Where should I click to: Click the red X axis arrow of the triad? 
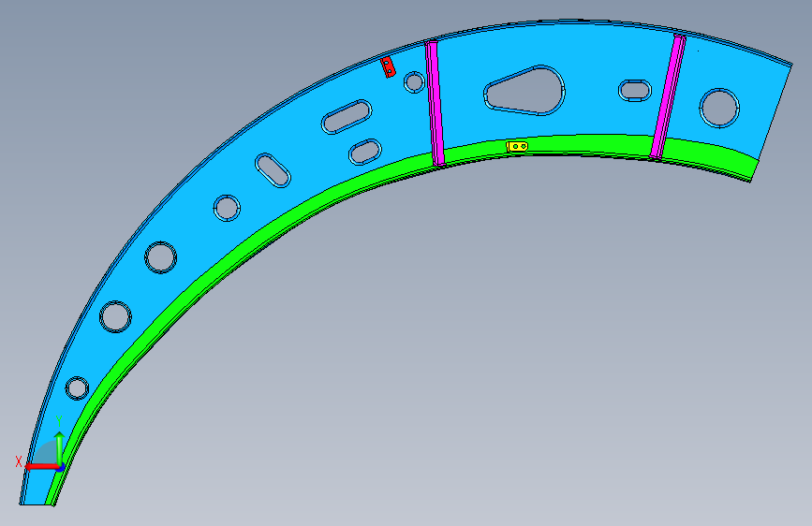(x=41, y=466)
